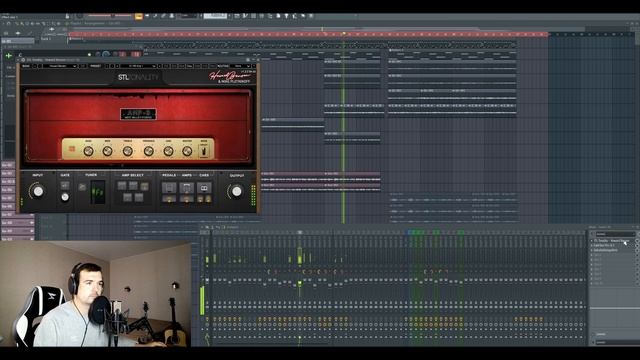640x360 pixels.
Task: Toggle the red amp power light
Action: click(x=72, y=149)
